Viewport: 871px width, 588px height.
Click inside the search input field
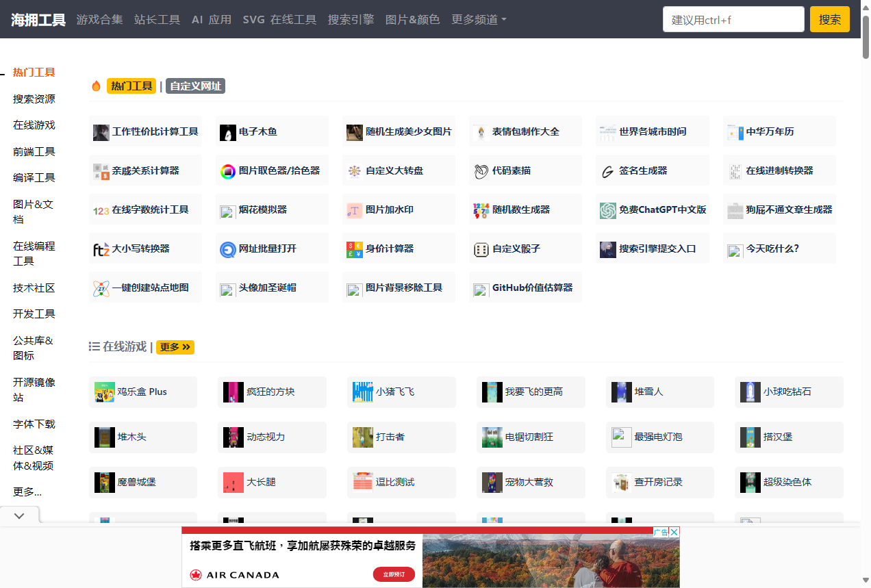[x=733, y=19]
